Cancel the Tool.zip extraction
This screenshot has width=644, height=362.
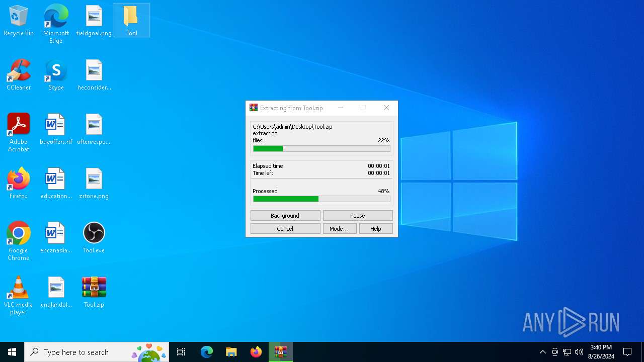point(285,229)
